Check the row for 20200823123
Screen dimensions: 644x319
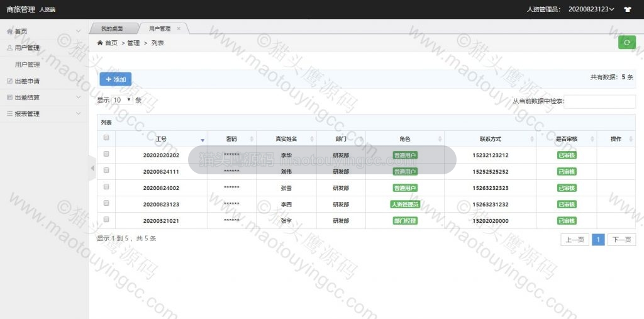pos(106,203)
